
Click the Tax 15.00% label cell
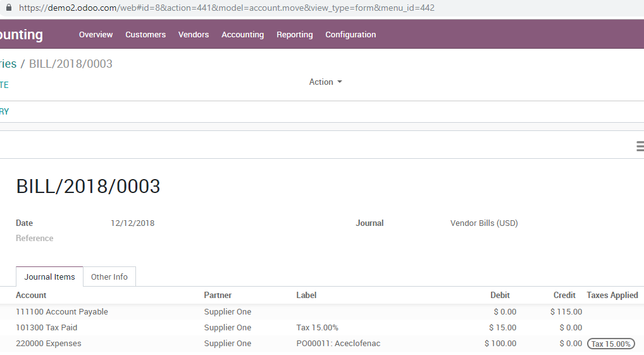[x=317, y=327]
